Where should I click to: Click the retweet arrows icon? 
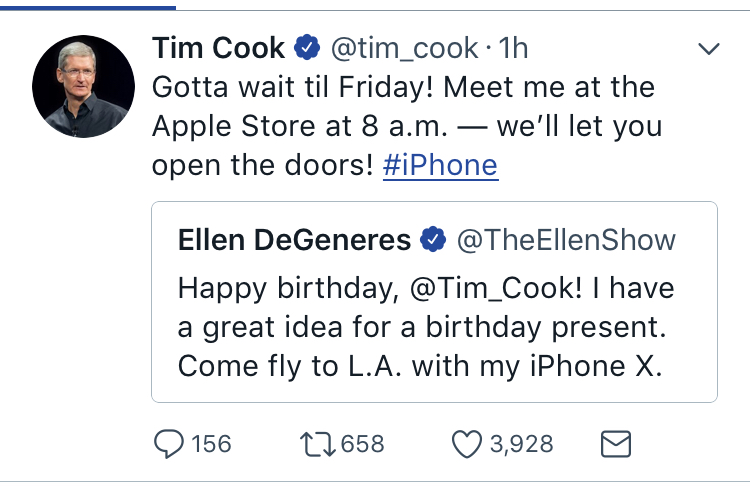317,444
